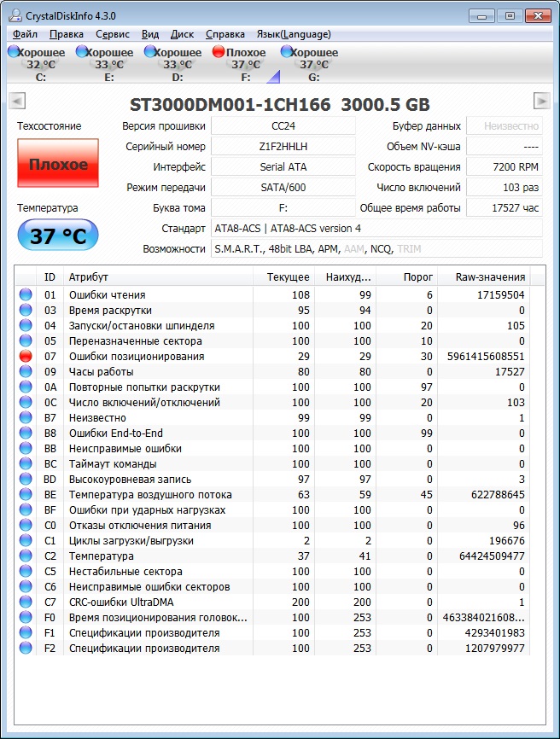Select raw value 622788645
This screenshot has height=739, width=560.
(498, 494)
